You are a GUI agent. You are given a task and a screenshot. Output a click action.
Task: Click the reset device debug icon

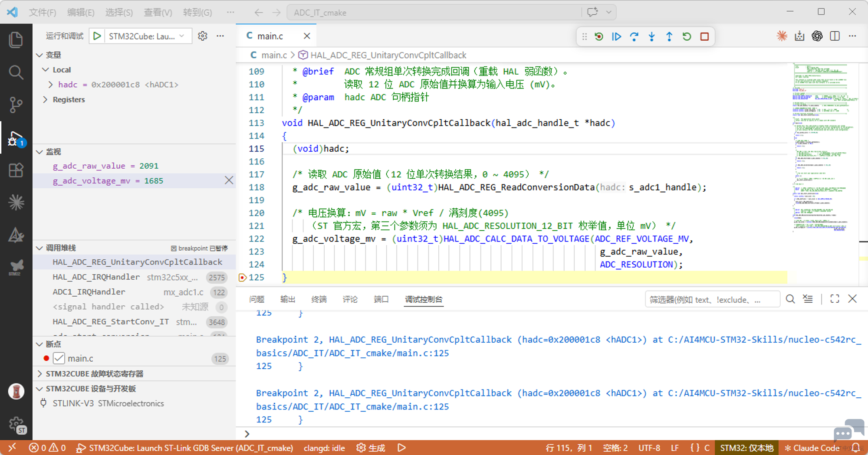coord(599,36)
